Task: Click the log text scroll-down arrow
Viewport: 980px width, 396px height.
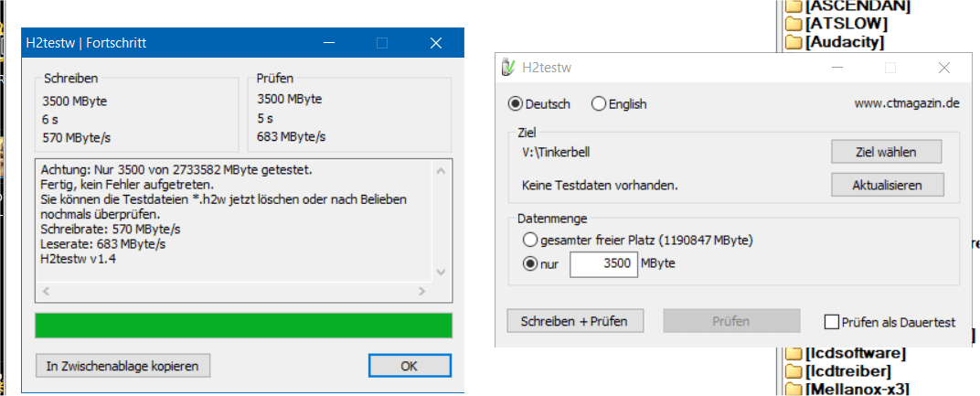Action: 442,272
